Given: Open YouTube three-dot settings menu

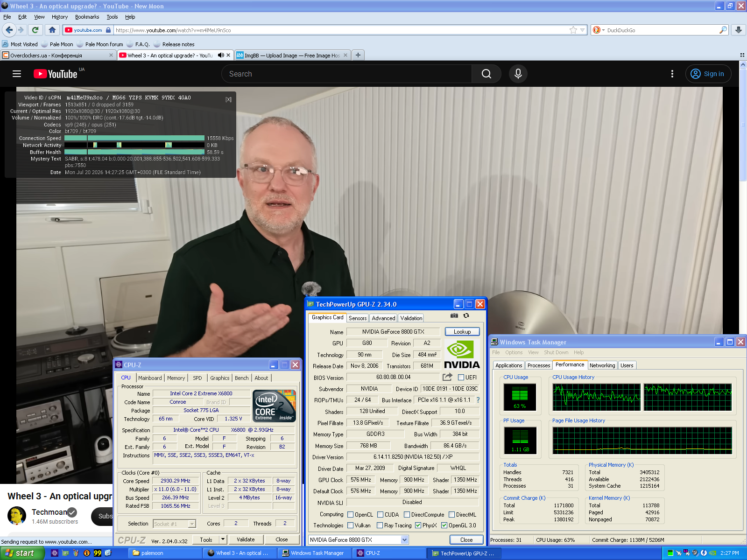Looking at the screenshot, I should click(x=672, y=74).
